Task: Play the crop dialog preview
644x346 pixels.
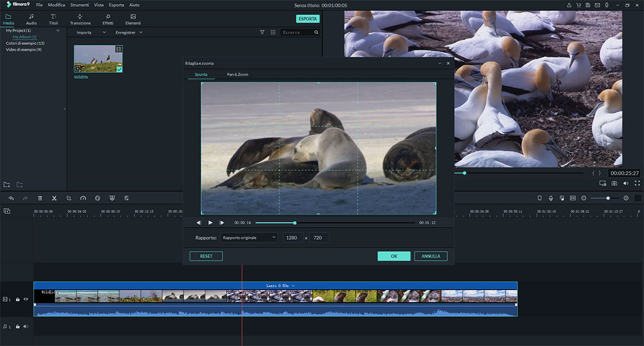Action: pyautogui.click(x=210, y=222)
